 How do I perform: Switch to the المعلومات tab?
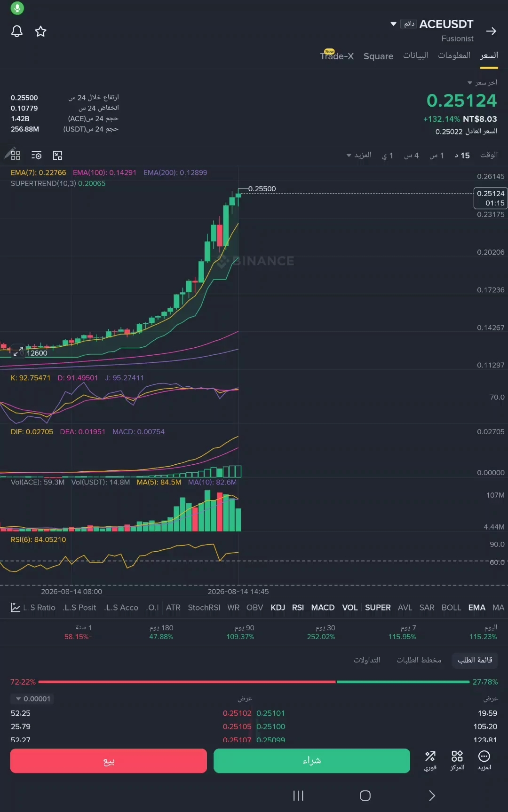coord(454,55)
